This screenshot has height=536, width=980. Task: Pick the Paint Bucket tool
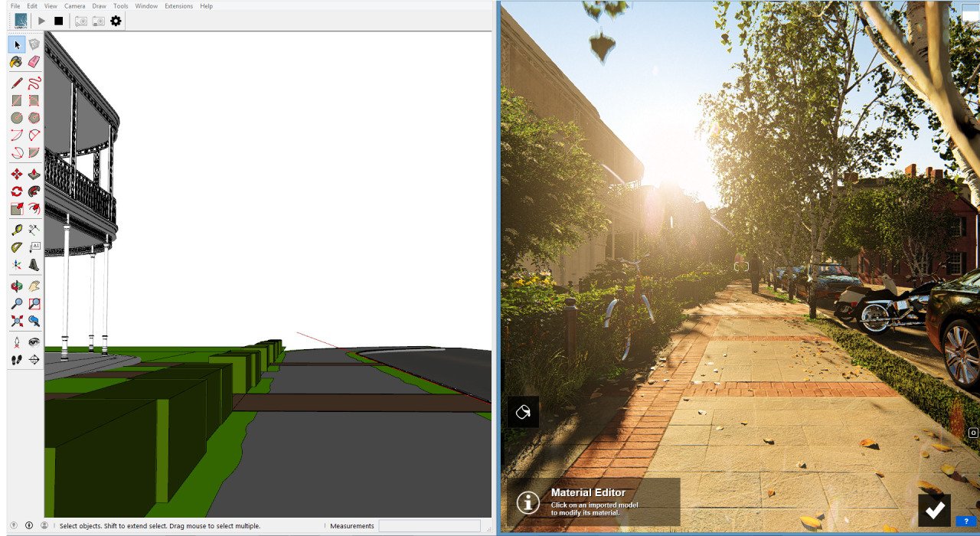point(16,62)
